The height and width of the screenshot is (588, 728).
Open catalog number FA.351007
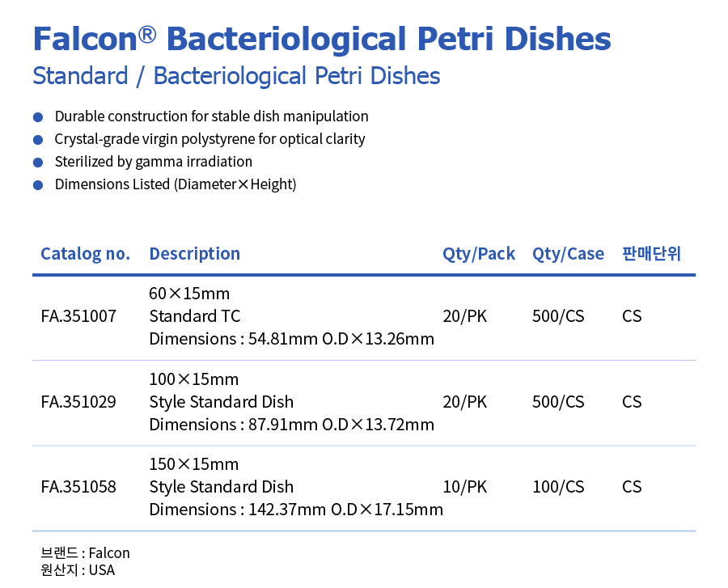[x=78, y=316]
